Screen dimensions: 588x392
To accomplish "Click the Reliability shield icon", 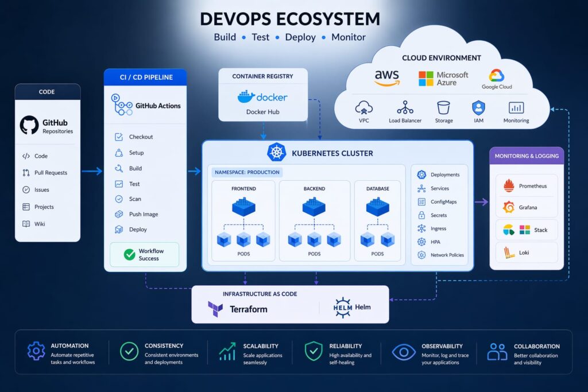I will click(314, 351).
